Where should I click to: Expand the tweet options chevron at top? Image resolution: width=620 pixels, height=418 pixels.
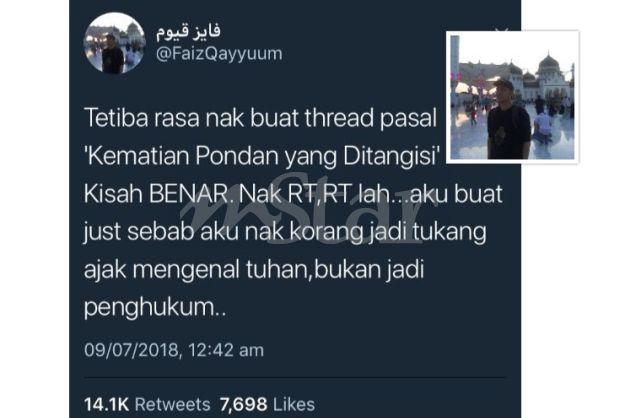click(502, 31)
